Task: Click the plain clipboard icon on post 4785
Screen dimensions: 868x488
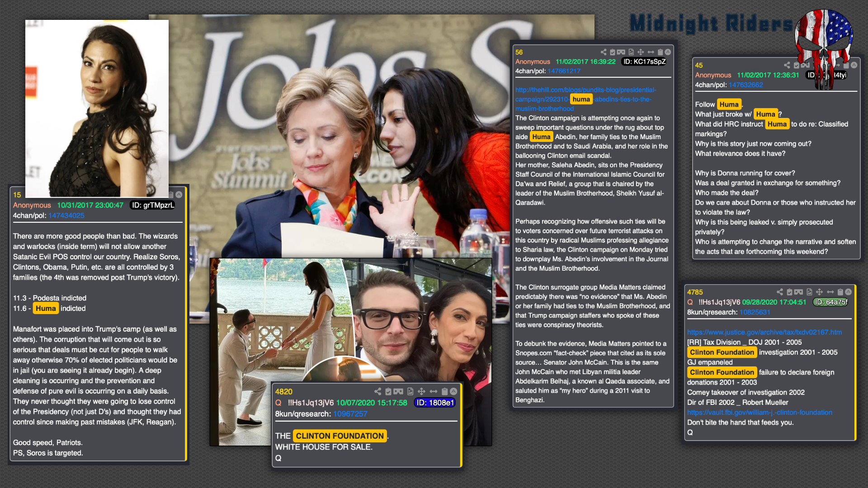Action: tap(840, 292)
